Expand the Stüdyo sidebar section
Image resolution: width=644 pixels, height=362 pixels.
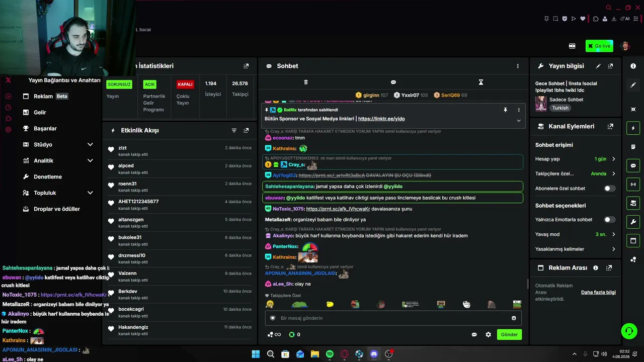(90, 145)
